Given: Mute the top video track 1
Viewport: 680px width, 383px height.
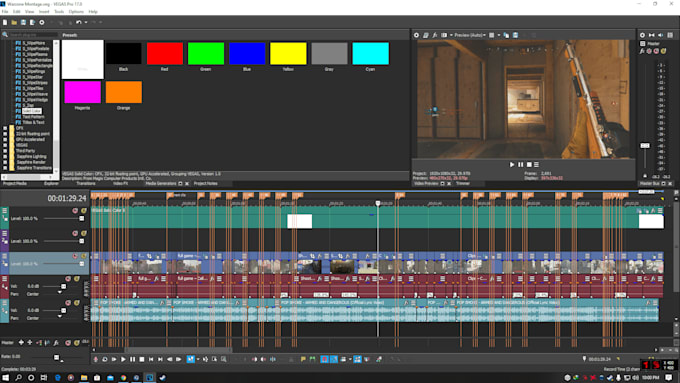Looking at the screenshot, I should (75, 211).
